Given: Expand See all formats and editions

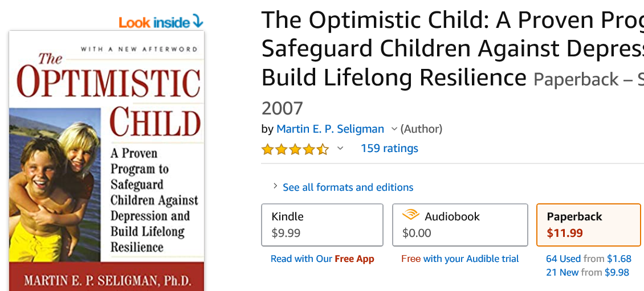Looking at the screenshot, I should click(348, 187).
